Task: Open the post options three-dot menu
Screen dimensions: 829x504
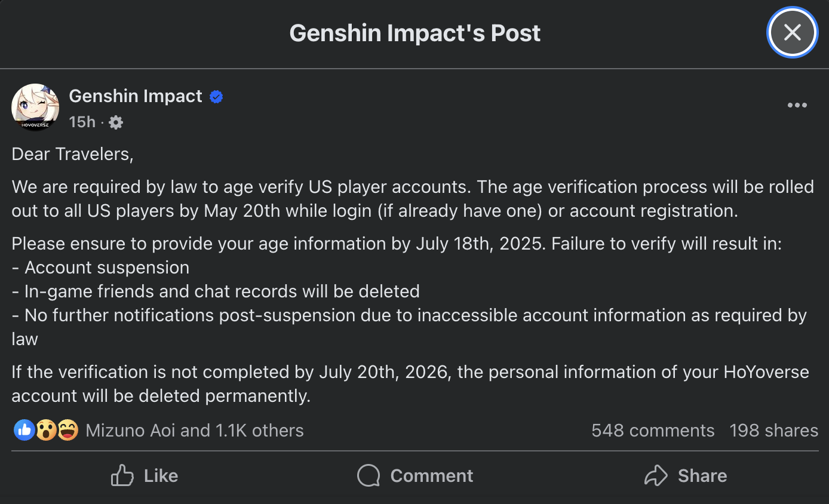Action: 797,106
